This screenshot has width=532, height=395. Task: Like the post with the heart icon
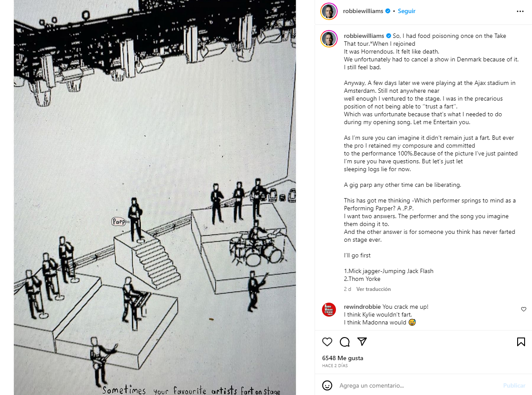point(327,342)
